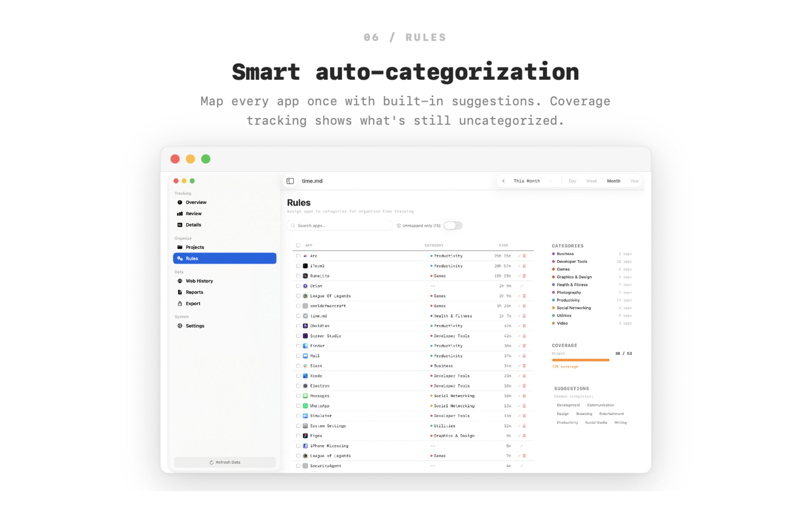Delete the RuneLite rule via trash icon
The width and height of the screenshot is (812, 507).
pyautogui.click(x=524, y=276)
